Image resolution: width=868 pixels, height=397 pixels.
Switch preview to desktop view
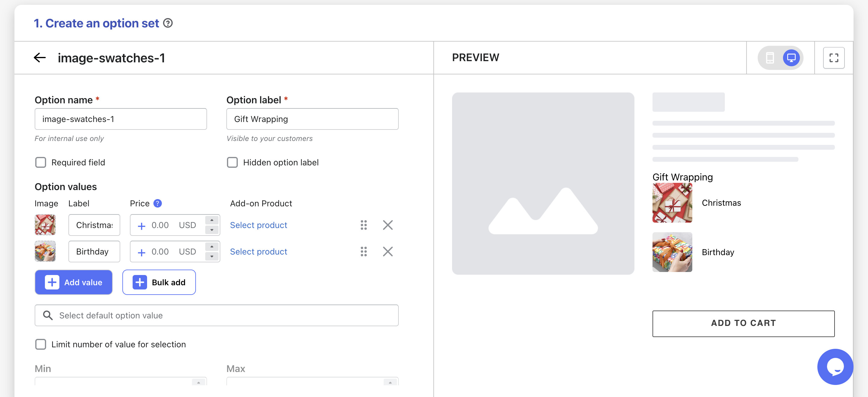point(791,58)
